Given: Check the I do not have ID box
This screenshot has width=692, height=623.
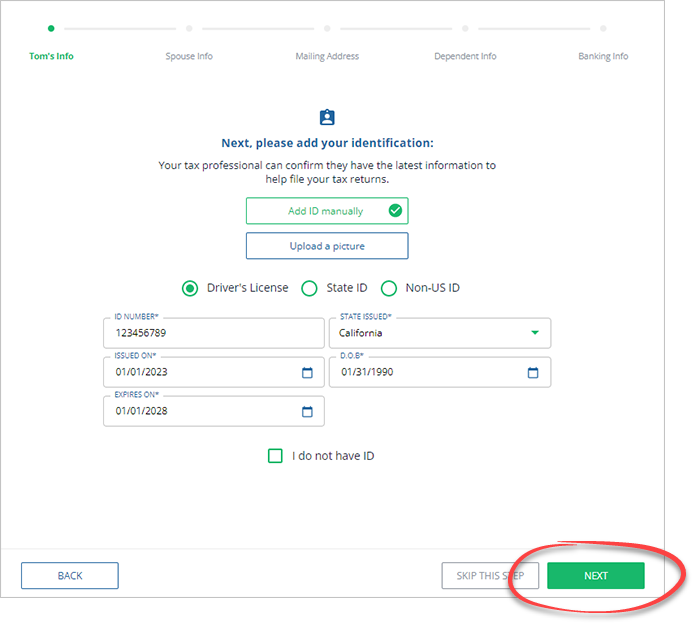Looking at the screenshot, I should (276, 456).
